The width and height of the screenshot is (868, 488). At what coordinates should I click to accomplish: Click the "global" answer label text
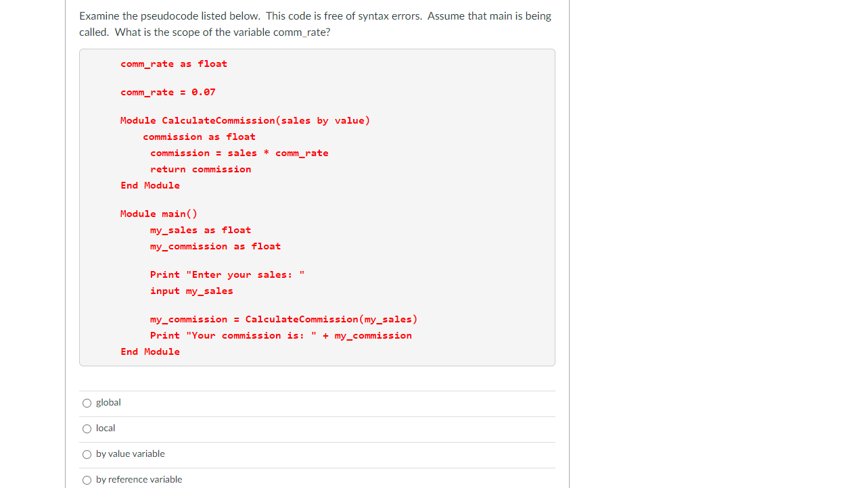(108, 402)
